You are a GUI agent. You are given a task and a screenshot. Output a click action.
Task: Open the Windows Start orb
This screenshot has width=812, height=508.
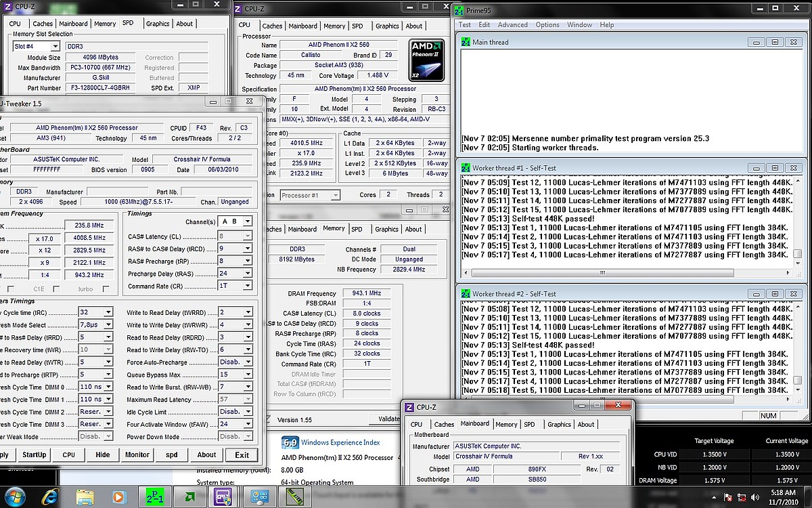[15, 497]
